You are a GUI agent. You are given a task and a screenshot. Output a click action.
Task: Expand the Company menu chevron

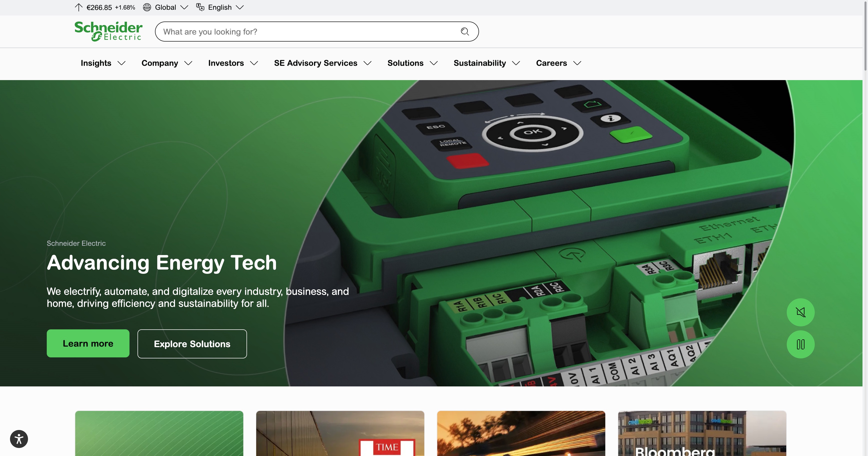point(188,63)
